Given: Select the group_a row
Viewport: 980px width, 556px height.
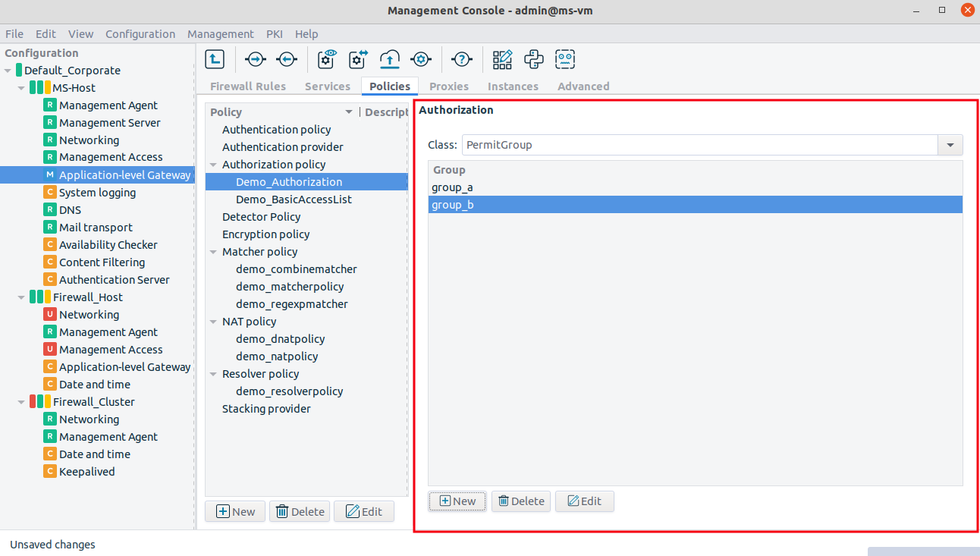Looking at the screenshot, I should 695,187.
